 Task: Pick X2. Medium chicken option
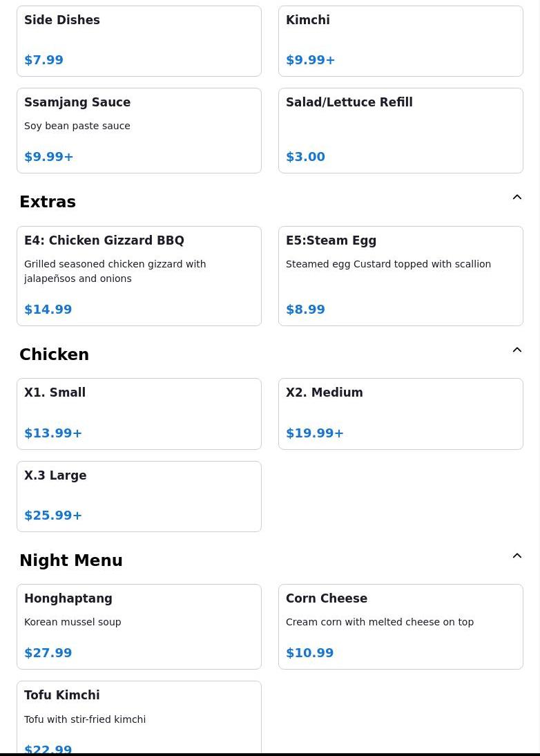(401, 413)
